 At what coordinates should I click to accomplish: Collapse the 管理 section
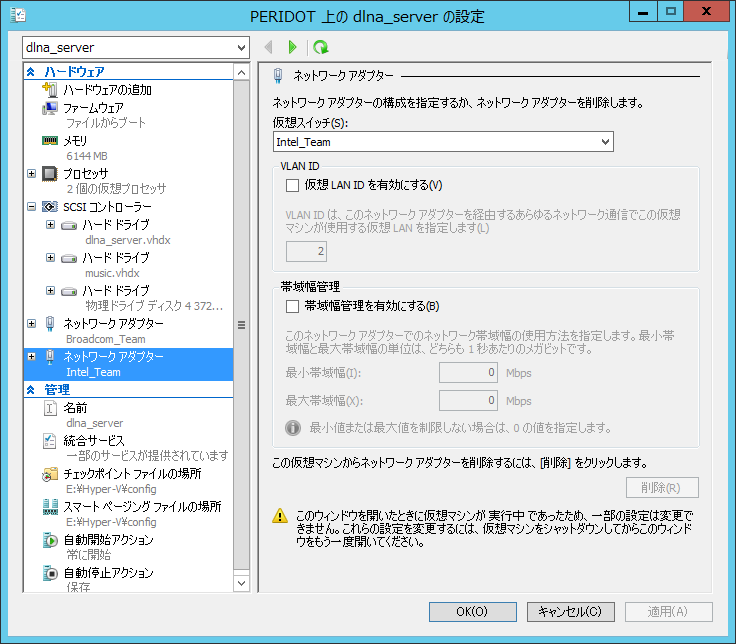tap(31, 390)
